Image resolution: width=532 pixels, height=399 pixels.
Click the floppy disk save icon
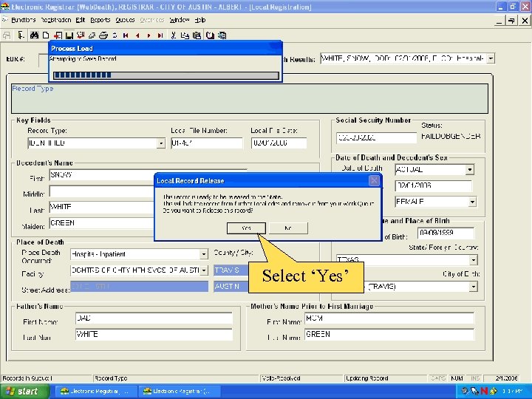point(69,35)
